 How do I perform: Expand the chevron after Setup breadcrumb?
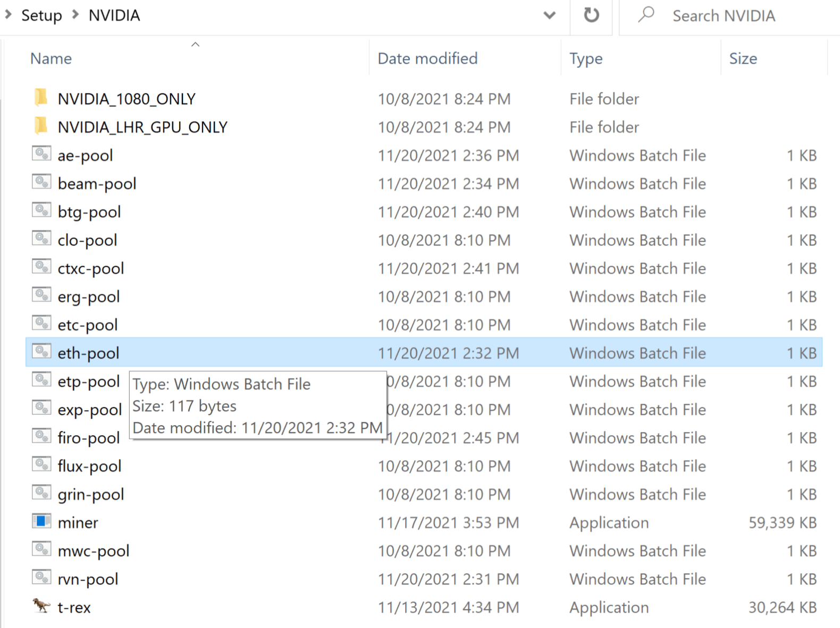coord(75,15)
